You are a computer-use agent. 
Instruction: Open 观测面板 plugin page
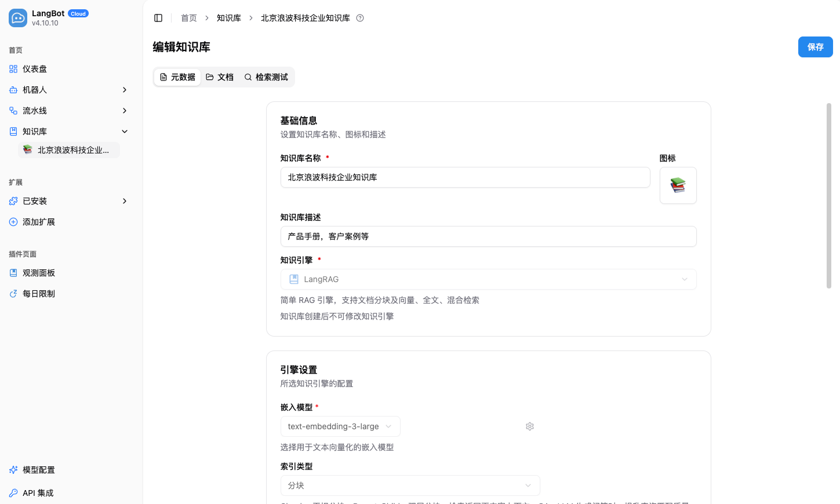(x=69, y=273)
